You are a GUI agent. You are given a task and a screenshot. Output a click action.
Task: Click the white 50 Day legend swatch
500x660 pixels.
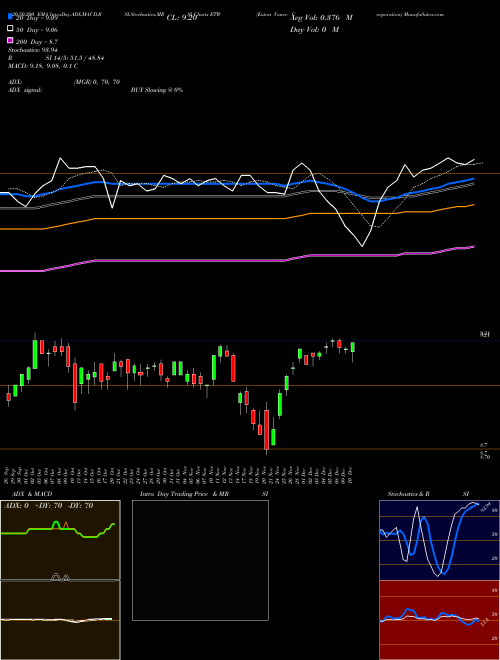click(11, 29)
